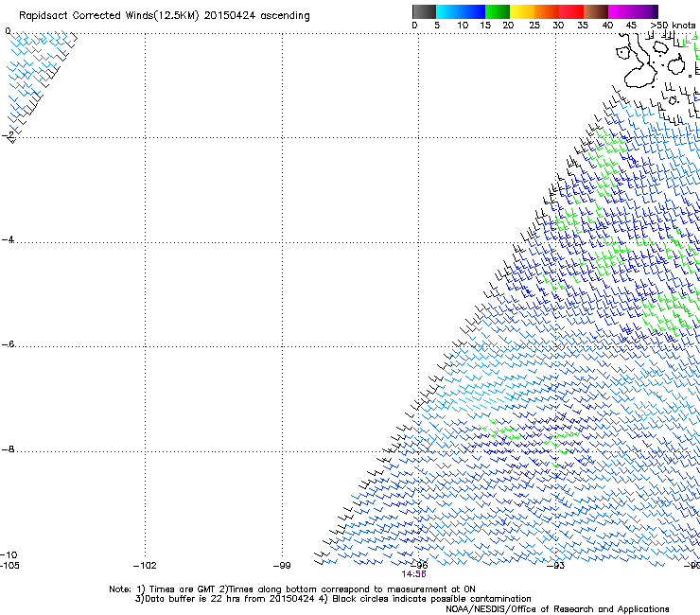
Task: Click the cyan-to-blue 5-15 knots colorbar segment
Action: click(461, 11)
